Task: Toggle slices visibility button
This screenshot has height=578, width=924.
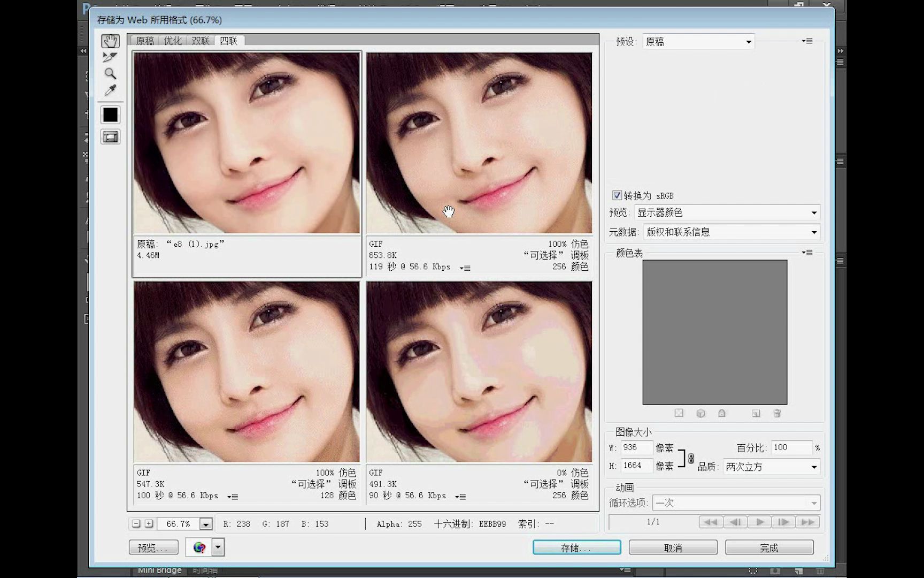Action: pos(110,137)
